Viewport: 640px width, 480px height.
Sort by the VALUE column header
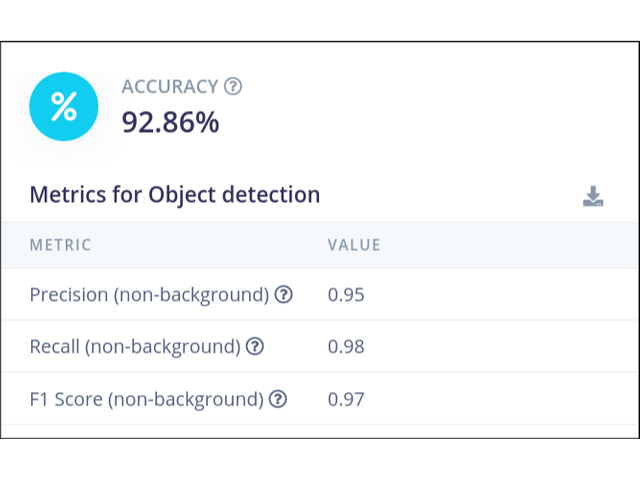(x=354, y=245)
